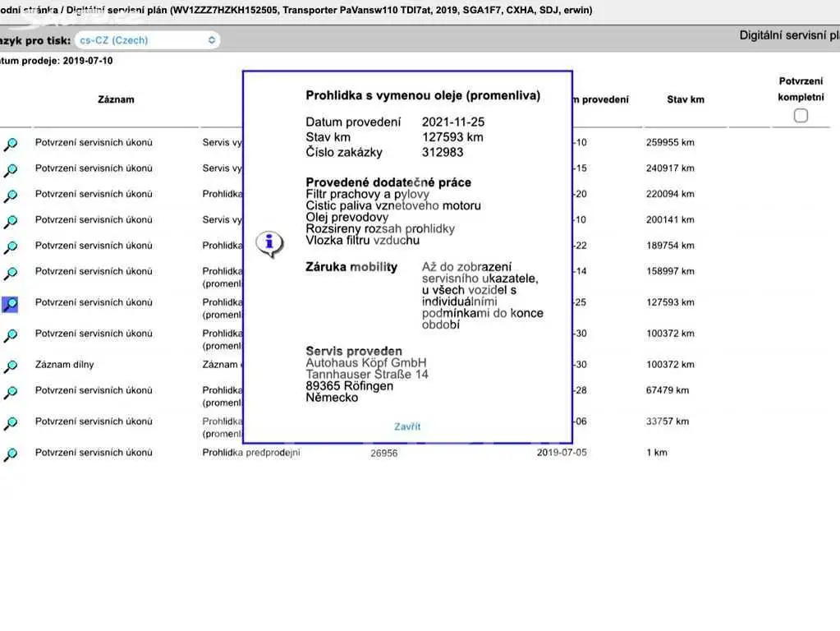The height and width of the screenshot is (631, 840).
Task: Open magnifier for the 158997 km record
Action: point(10,273)
